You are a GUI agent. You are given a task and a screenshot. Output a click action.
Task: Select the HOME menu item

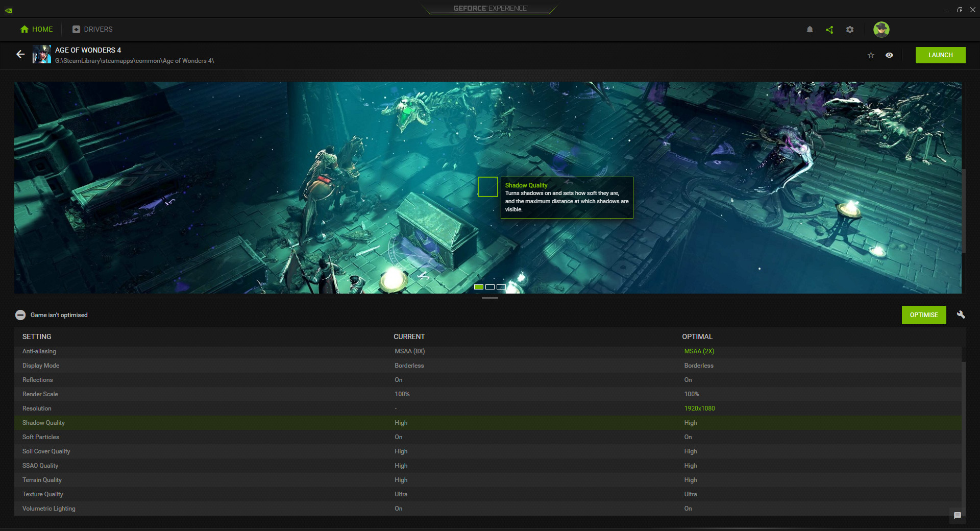(36, 29)
